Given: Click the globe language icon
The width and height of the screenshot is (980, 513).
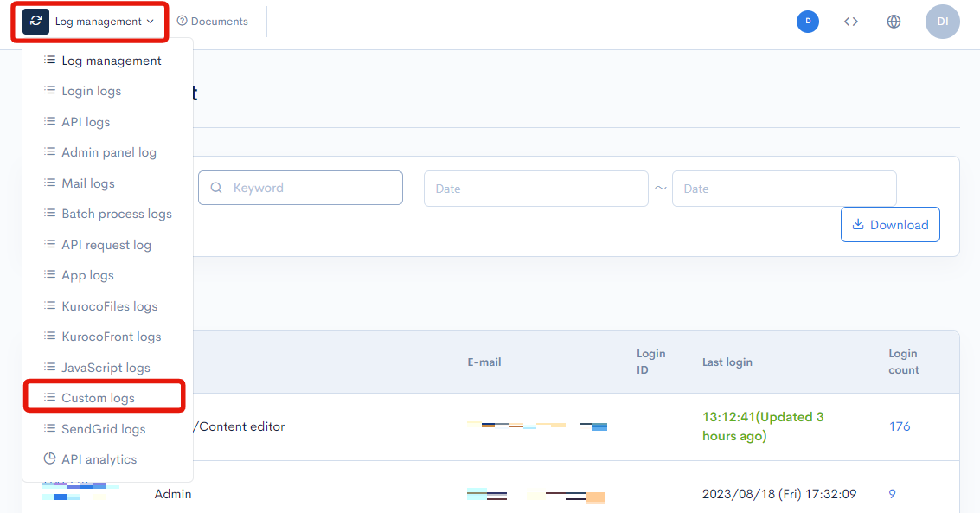Looking at the screenshot, I should pyautogui.click(x=894, y=21).
